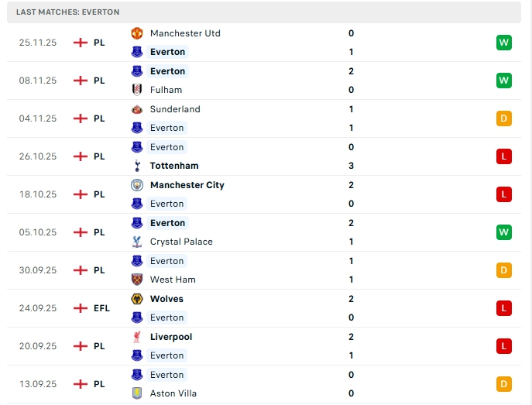The image size is (532, 405).
Task: Click the Wolves club crest
Action: coord(137,299)
